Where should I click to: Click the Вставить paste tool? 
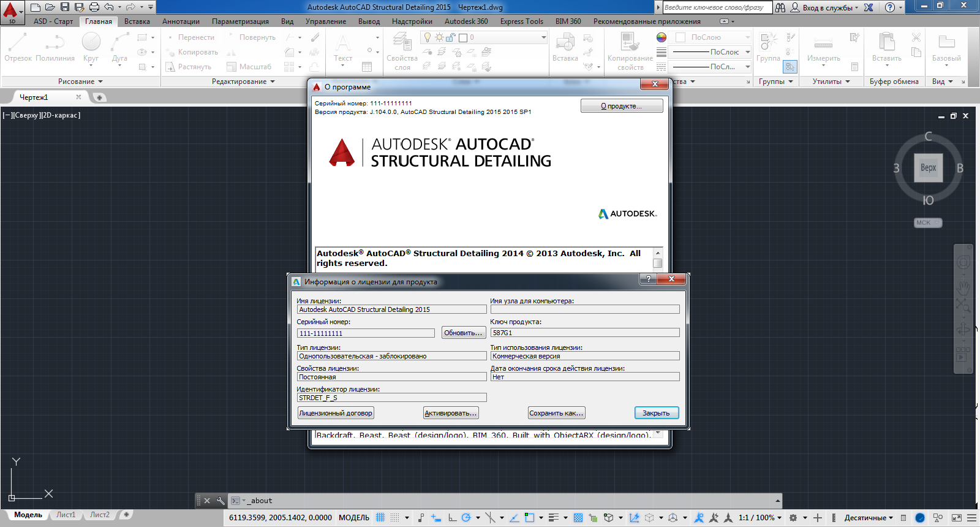[886, 48]
